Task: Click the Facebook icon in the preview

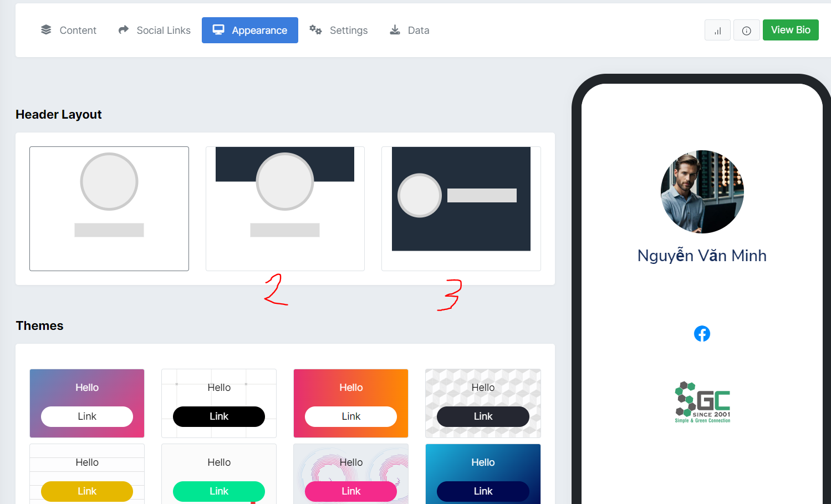Action: pyautogui.click(x=702, y=334)
